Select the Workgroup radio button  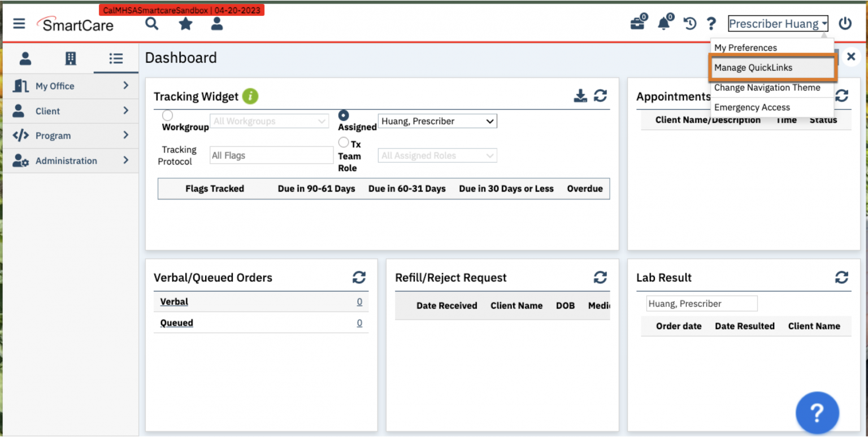pos(167,115)
